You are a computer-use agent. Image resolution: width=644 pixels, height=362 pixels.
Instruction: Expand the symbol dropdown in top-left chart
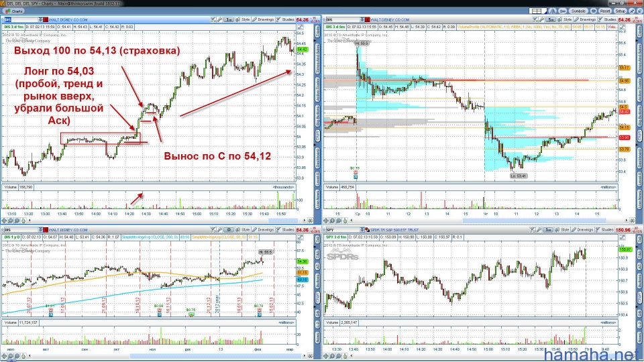pos(41,19)
